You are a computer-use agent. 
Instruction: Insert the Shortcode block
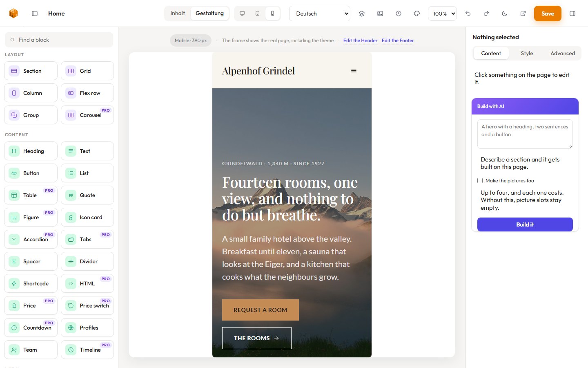[31, 283]
